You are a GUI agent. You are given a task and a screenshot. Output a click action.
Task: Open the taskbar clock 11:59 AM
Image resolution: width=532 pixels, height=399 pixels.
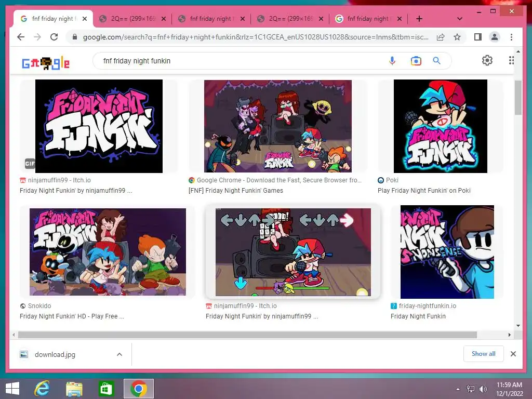coord(510,389)
